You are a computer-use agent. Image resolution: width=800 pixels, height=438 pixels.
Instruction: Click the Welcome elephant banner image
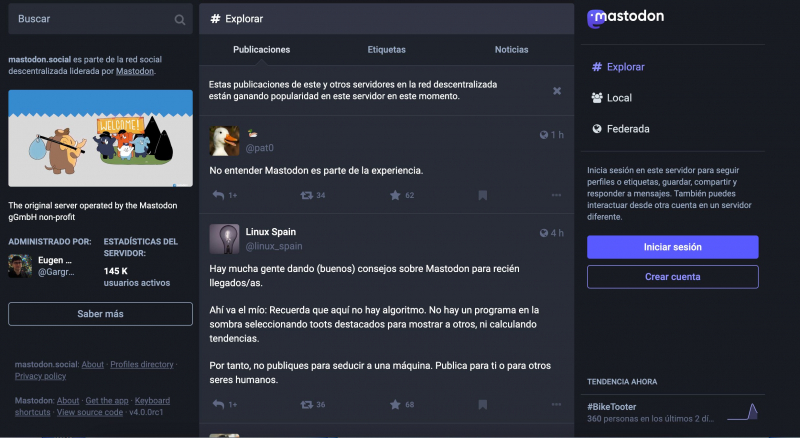[100, 138]
